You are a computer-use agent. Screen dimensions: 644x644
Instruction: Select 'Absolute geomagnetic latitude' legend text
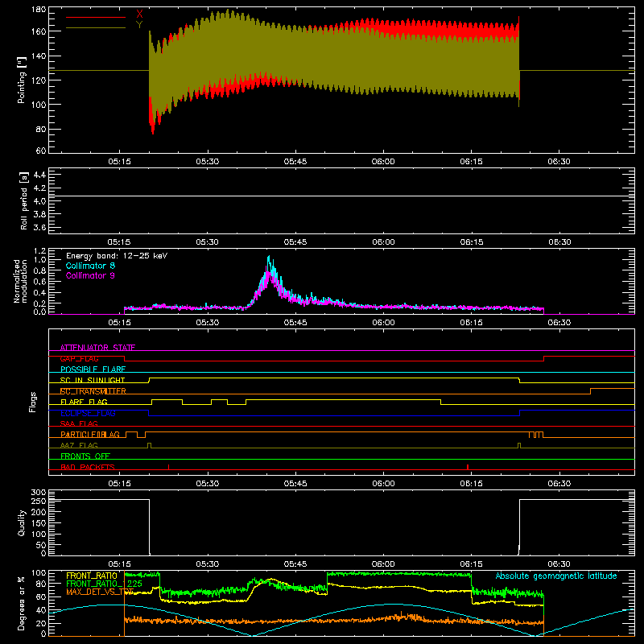(x=556, y=576)
